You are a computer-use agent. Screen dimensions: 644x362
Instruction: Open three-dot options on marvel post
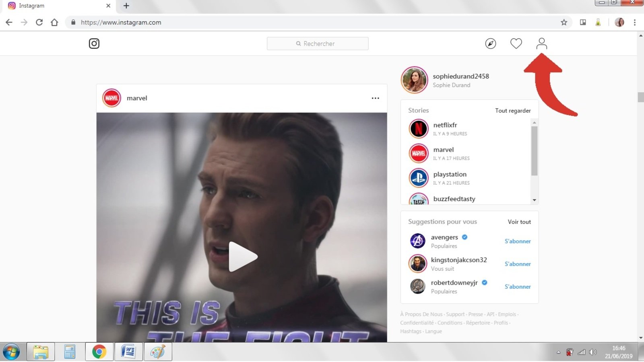[375, 98]
